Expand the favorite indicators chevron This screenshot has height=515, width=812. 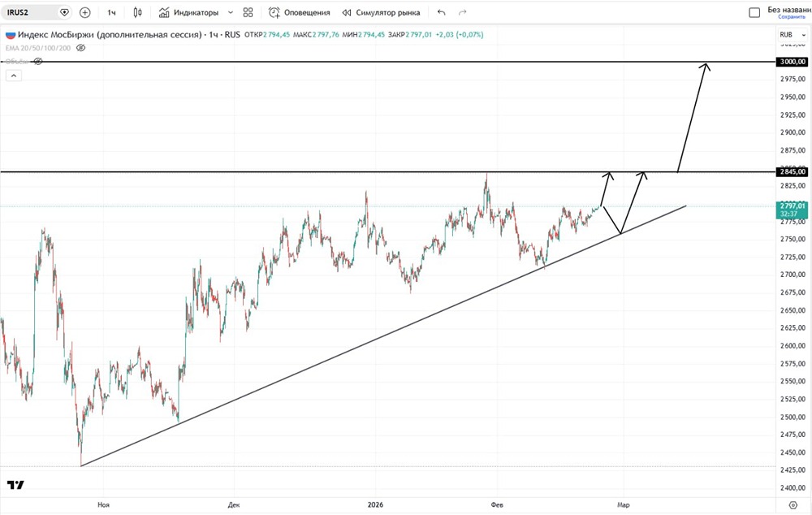[x=231, y=12]
